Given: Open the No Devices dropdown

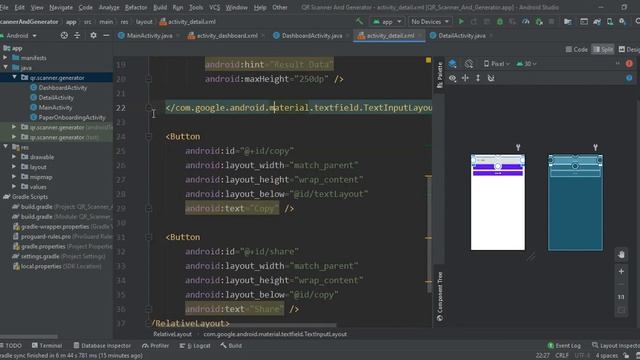Looking at the screenshot, I should [x=430, y=22].
